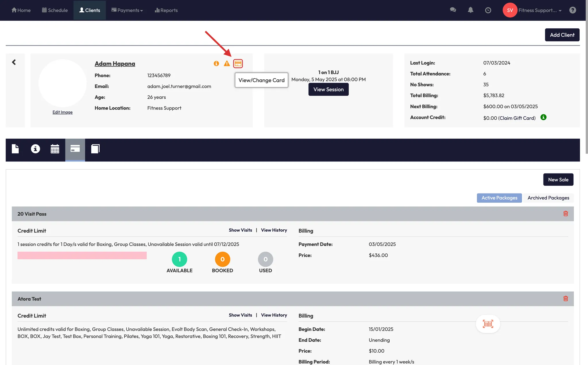Click the barcode scanner floating button
Viewport: 588px width, 365px height.
[x=488, y=324]
